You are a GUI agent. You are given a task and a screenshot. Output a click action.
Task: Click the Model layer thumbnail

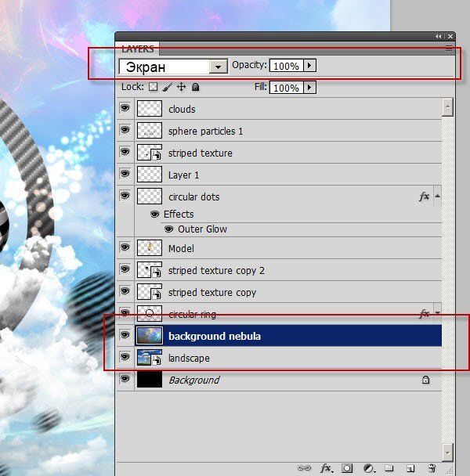(x=149, y=247)
